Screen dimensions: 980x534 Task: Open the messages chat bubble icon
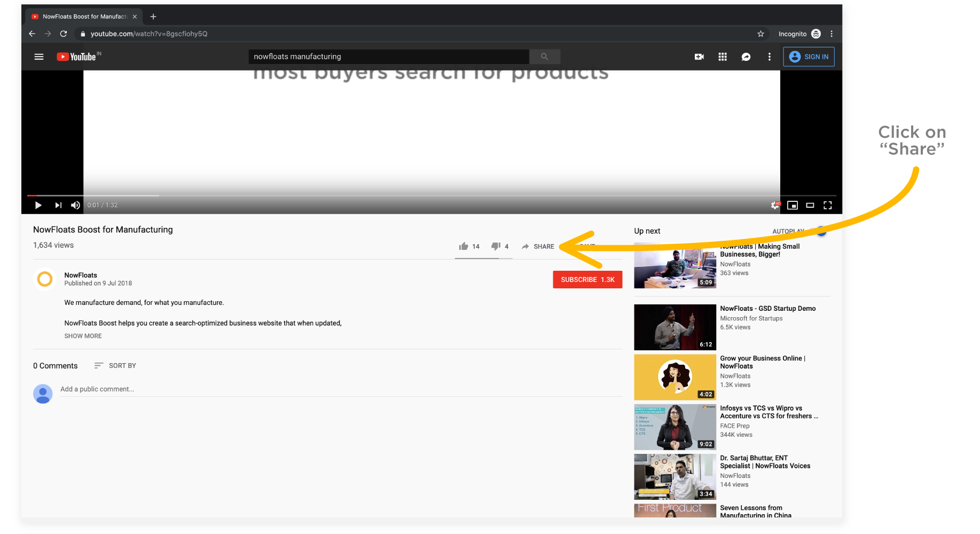746,57
